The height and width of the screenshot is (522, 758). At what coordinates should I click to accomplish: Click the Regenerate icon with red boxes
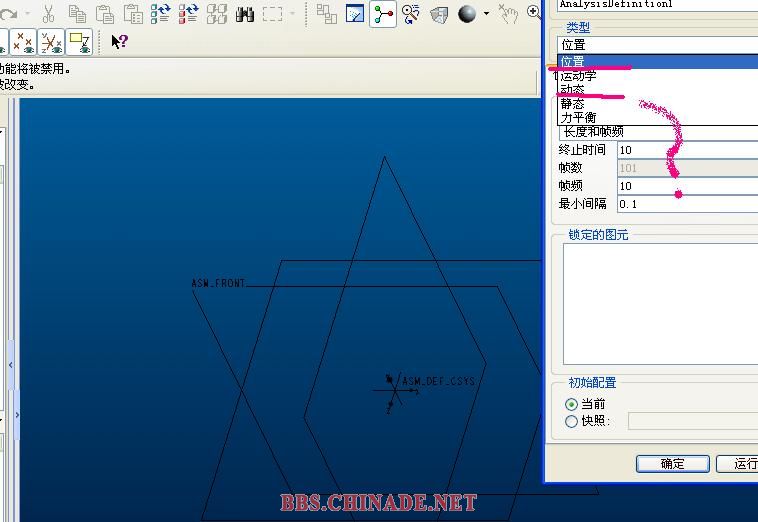coord(189,14)
